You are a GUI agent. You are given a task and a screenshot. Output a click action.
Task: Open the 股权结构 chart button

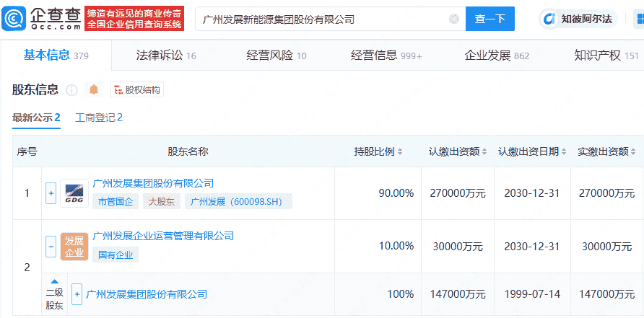pos(137,90)
